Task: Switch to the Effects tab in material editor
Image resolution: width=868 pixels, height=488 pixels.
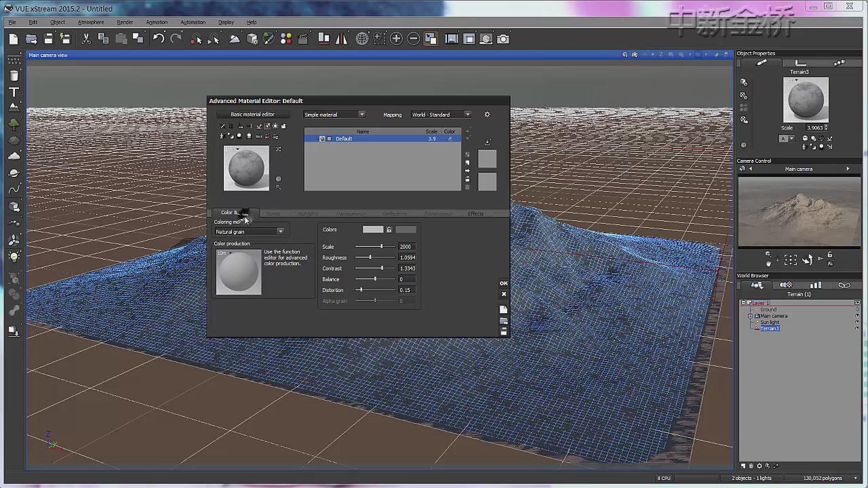Action: click(475, 213)
